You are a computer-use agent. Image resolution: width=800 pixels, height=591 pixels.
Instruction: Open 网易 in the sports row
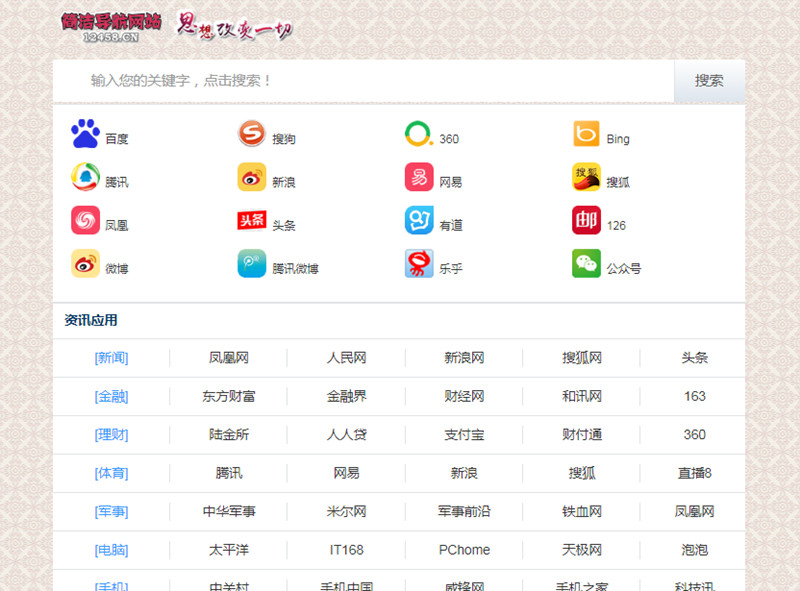tap(346, 473)
